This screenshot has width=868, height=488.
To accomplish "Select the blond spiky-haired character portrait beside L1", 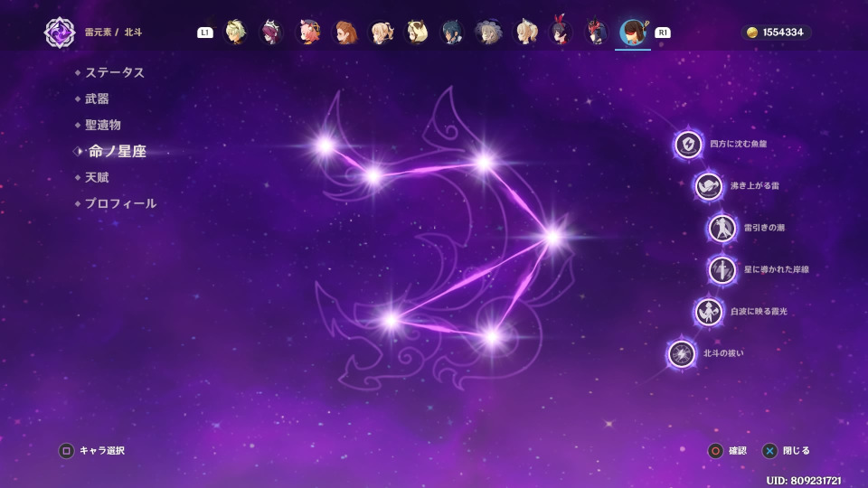I will click(236, 33).
